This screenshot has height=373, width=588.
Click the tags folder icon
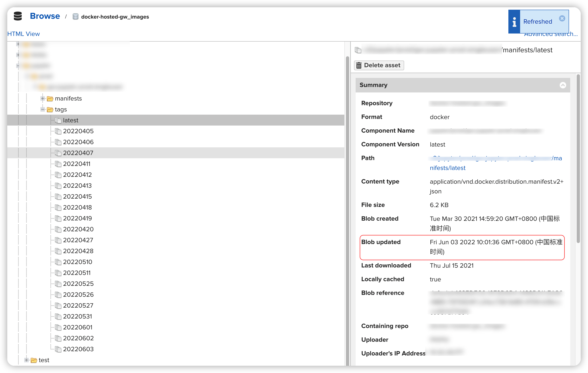[50, 110]
